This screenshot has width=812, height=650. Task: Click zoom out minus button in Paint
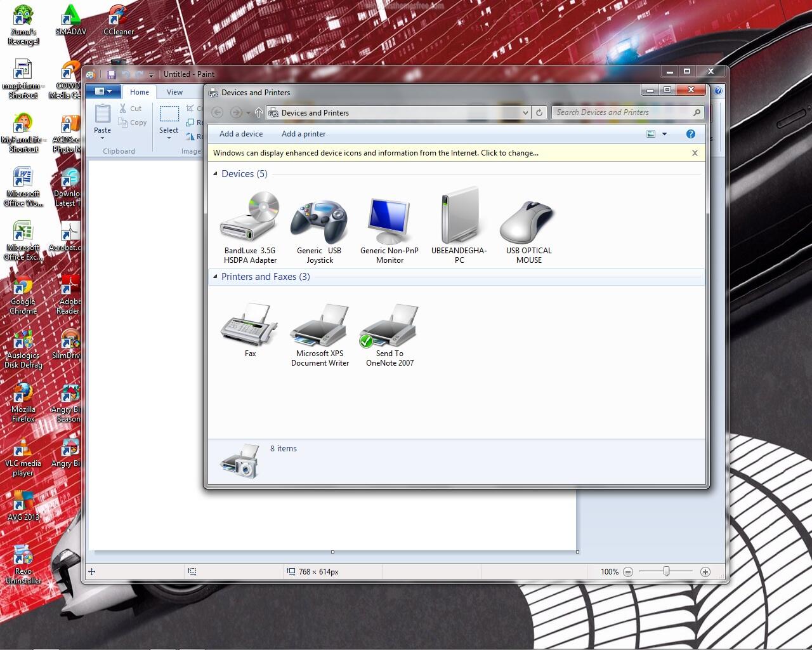point(628,572)
